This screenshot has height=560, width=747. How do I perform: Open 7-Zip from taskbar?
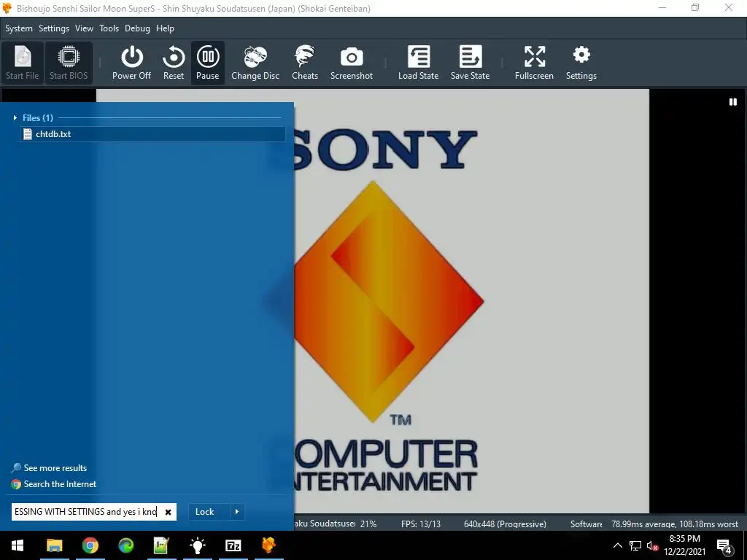point(233,545)
